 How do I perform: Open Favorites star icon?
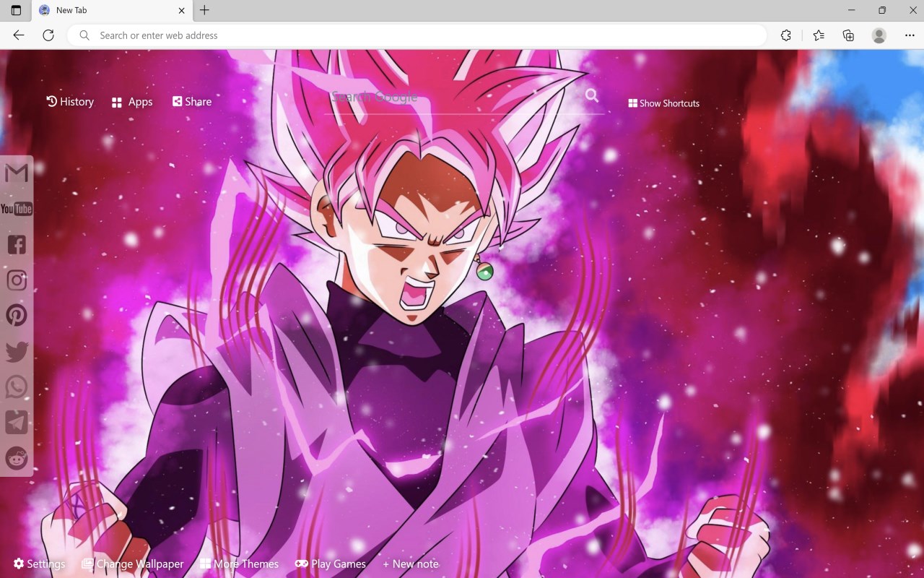click(818, 35)
